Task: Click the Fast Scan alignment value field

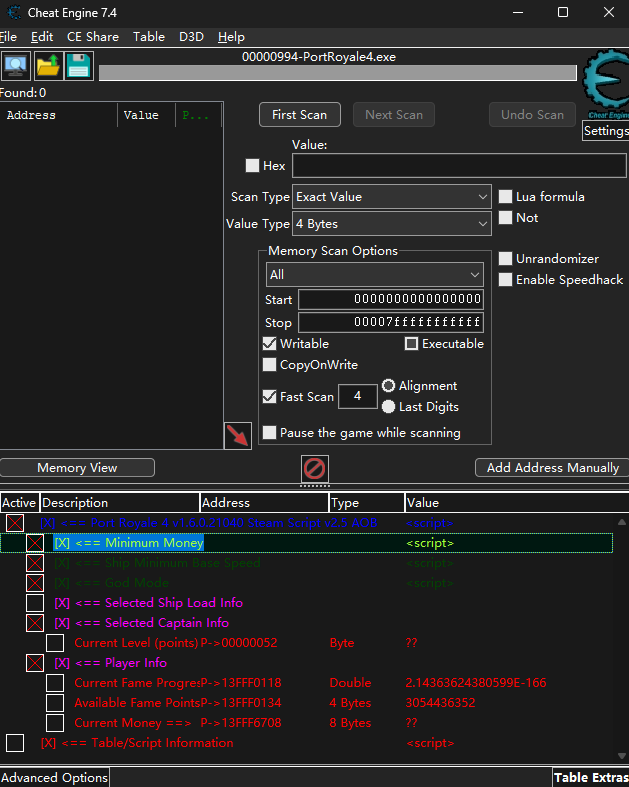Action: pos(357,396)
